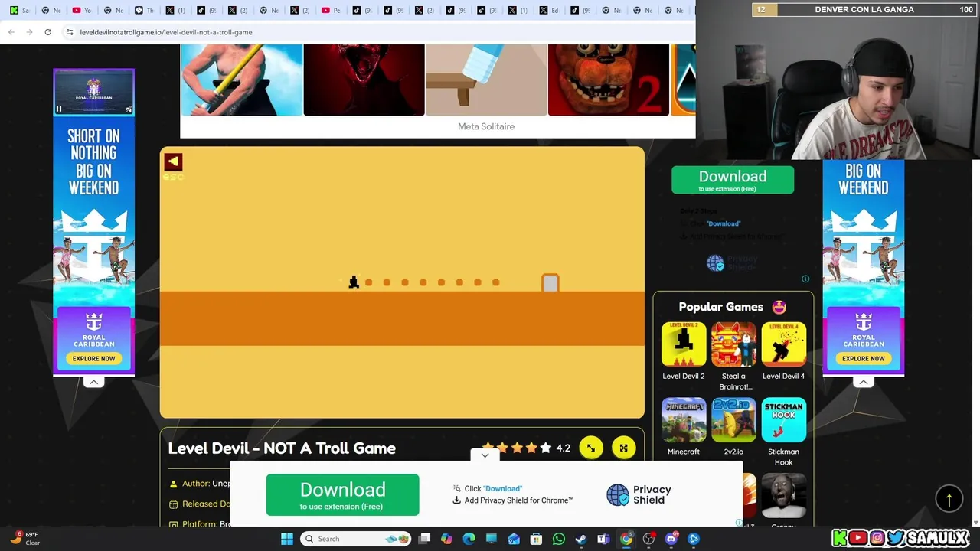Click the Privacy Shield logo in bottom banner

coord(639,494)
